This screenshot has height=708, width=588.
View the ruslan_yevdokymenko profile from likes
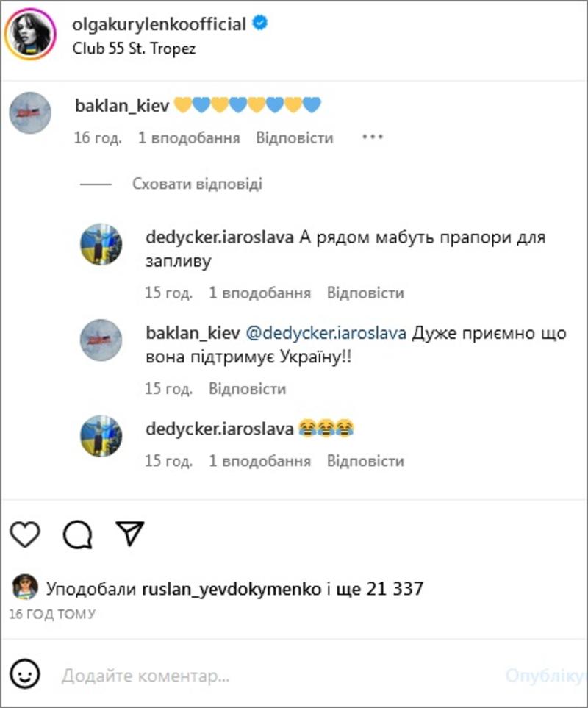pos(232,589)
